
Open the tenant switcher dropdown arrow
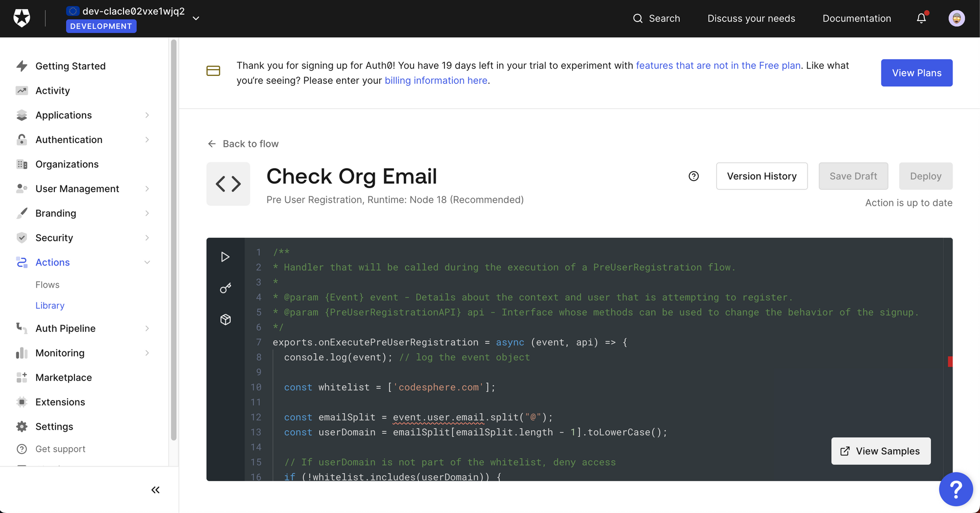pos(196,18)
